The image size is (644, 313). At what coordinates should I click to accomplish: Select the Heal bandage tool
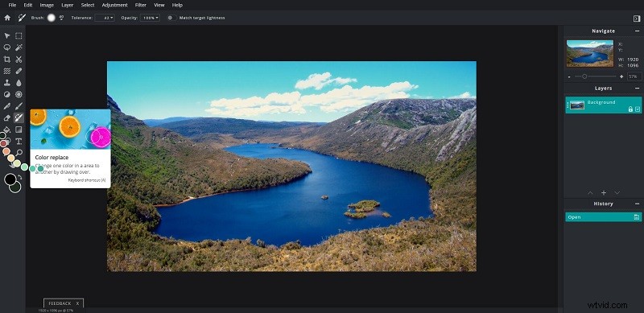point(19,71)
